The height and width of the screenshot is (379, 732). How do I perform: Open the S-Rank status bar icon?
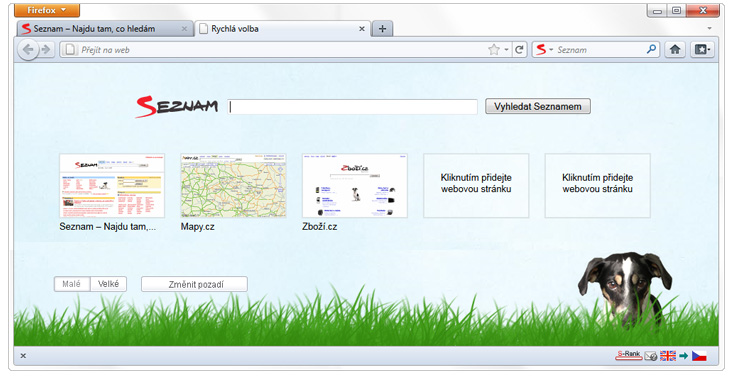tap(629, 356)
